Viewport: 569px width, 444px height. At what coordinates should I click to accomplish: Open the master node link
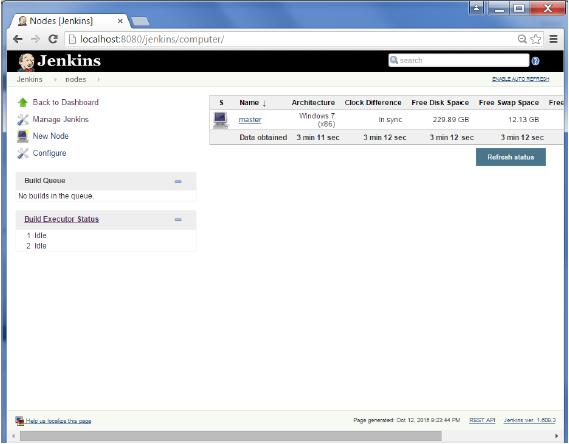250,119
